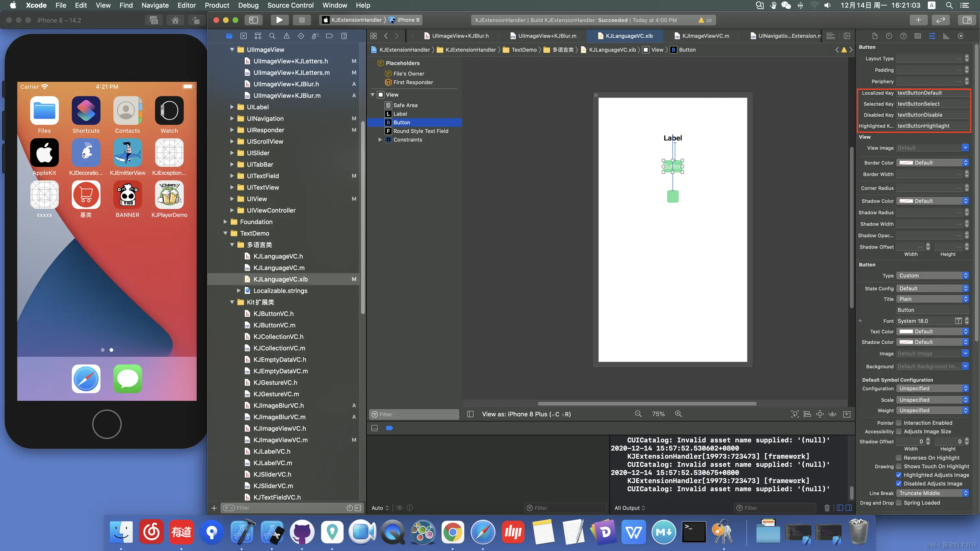Show the Issue navigator warning icon
Image resolution: width=980 pixels, height=551 pixels.
click(x=286, y=36)
